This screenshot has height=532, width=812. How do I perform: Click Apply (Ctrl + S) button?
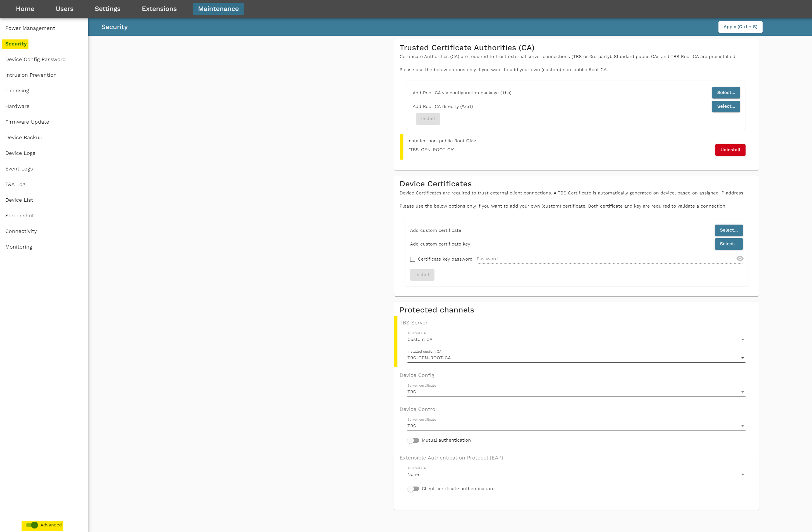[x=740, y=27]
